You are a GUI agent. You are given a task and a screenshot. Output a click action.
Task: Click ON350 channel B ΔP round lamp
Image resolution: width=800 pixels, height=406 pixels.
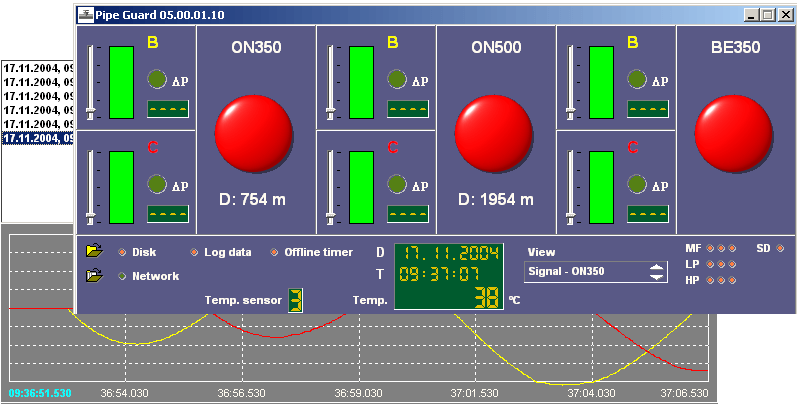click(157, 79)
